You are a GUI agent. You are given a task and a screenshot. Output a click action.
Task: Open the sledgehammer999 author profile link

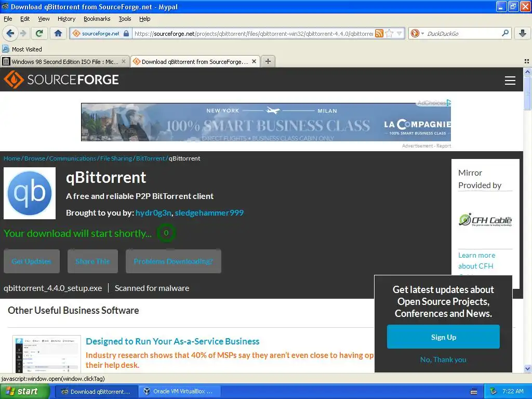tap(209, 212)
